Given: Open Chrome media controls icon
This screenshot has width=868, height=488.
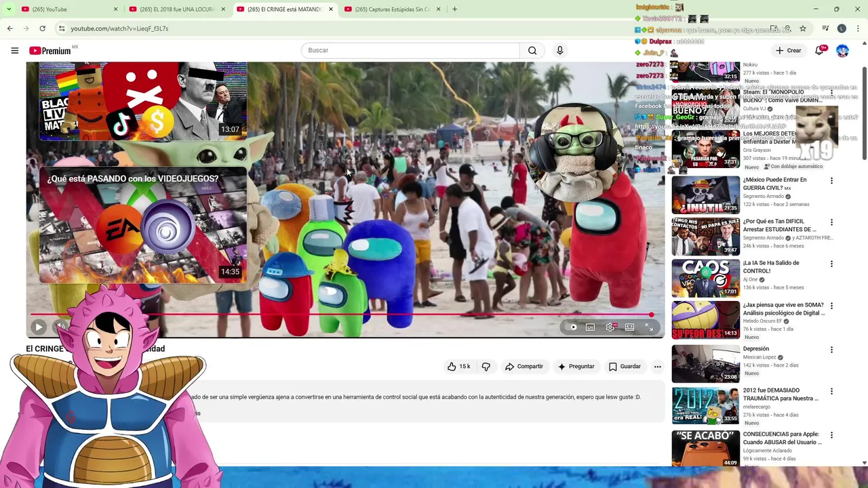Looking at the screenshot, I should pyautogui.click(x=825, y=28).
